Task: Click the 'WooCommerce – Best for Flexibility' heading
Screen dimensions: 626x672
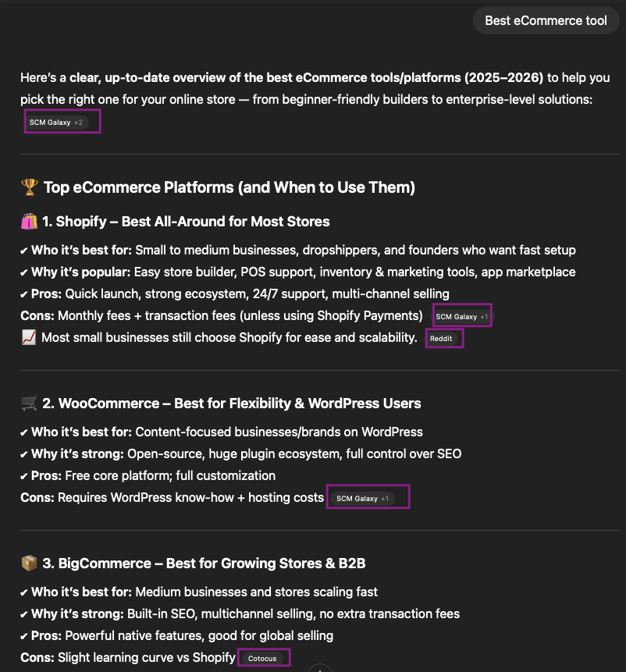Action: 231,404
